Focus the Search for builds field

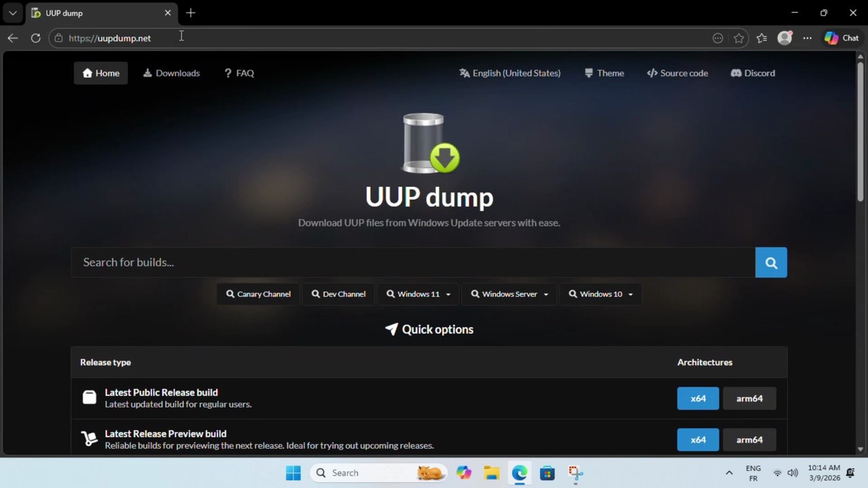pyautogui.click(x=413, y=262)
